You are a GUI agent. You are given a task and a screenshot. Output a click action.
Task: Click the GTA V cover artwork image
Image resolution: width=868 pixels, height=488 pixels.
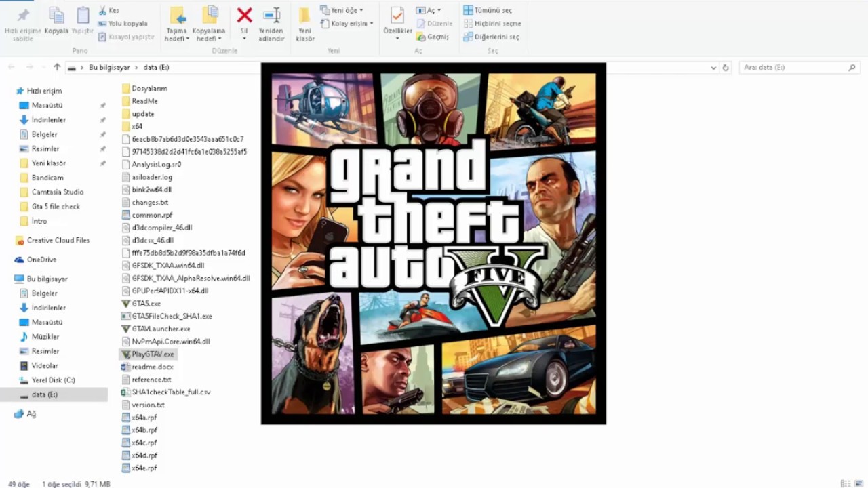point(433,244)
